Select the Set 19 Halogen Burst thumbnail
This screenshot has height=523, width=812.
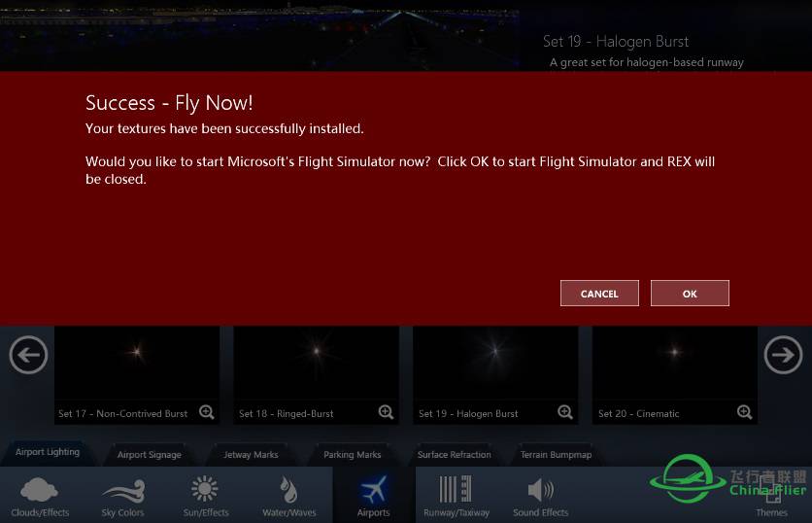pos(495,375)
